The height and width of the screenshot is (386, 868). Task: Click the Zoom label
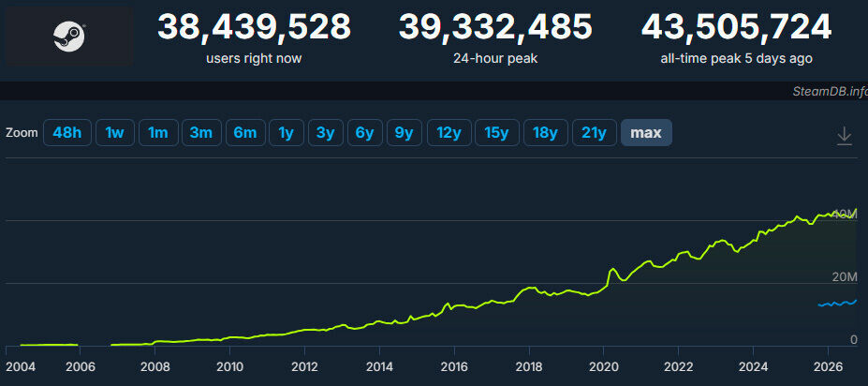pos(22,133)
